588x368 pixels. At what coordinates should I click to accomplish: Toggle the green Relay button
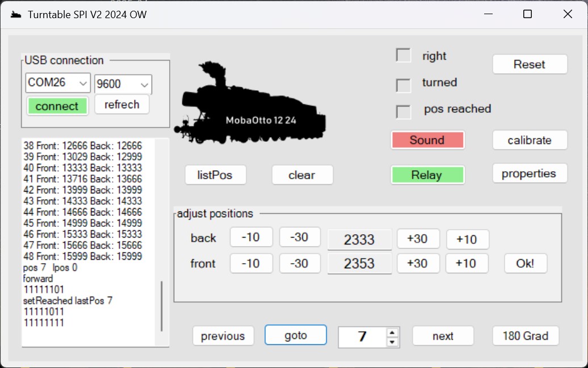427,175
